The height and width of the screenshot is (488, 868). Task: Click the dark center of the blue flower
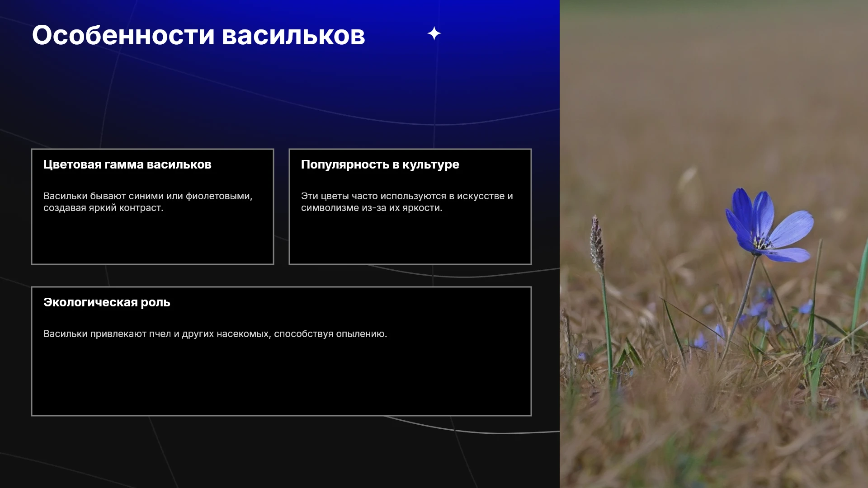point(762,244)
